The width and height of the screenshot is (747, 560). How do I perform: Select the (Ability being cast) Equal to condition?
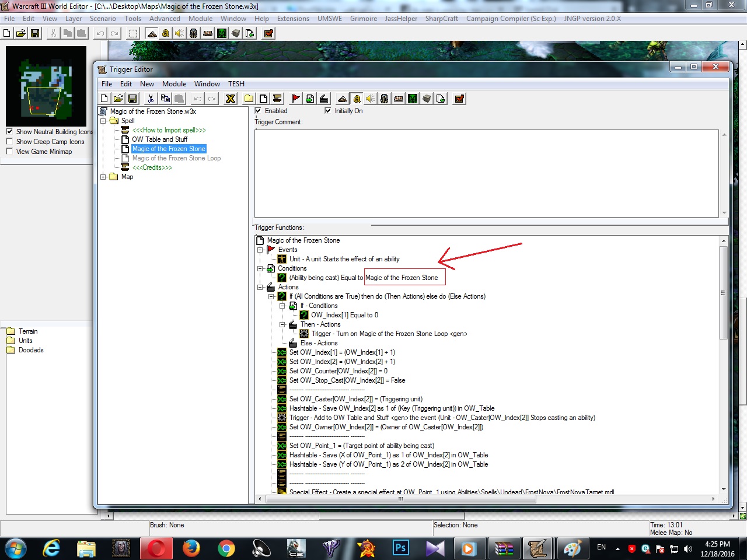(x=364, y=278)
